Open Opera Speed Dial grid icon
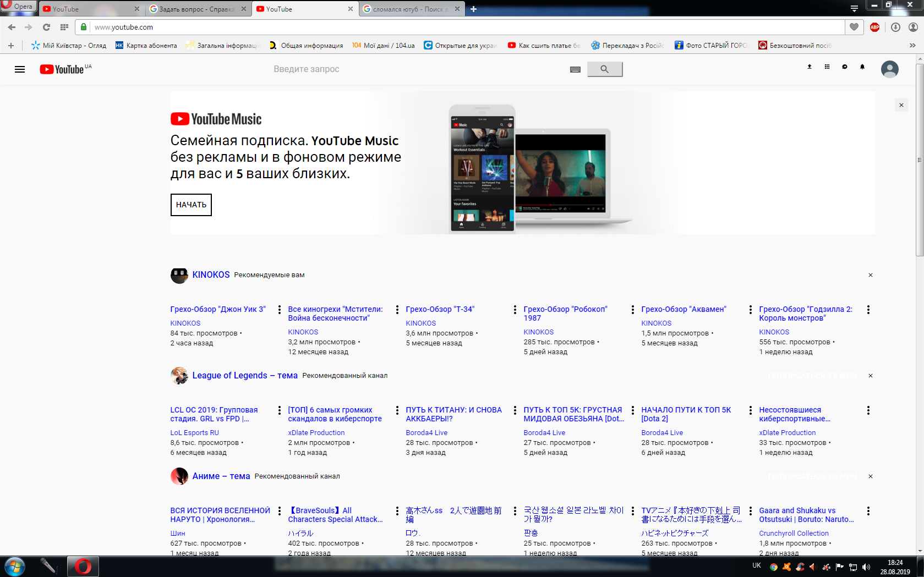 [64, 27]
